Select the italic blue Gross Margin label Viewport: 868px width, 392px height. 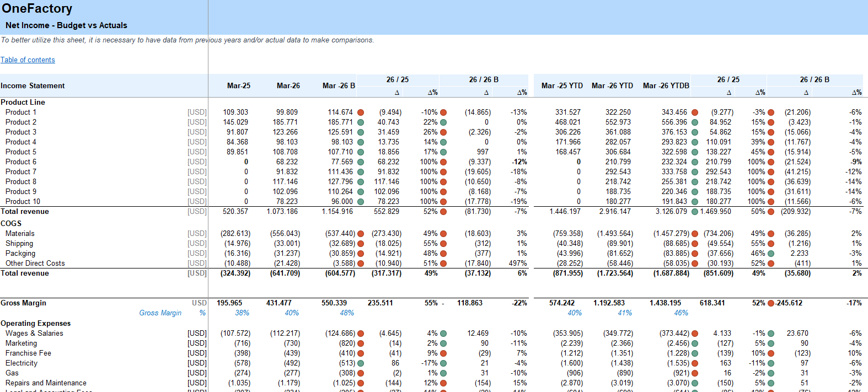[160, 313]
